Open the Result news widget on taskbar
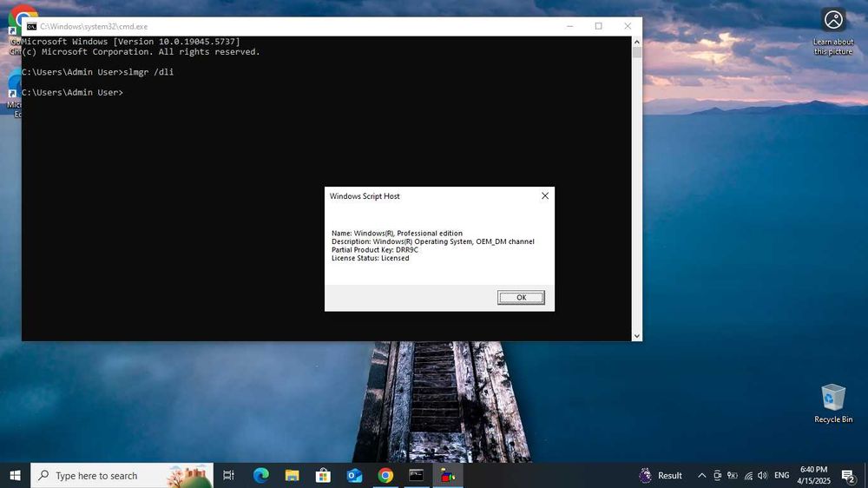The image size is (868, 488). [661, 475]
